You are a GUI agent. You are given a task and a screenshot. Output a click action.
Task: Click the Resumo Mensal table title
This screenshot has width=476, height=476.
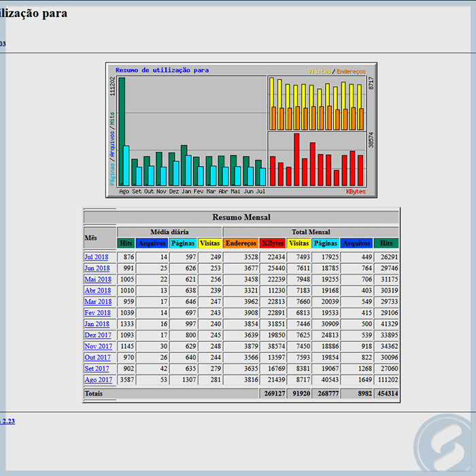241,218
